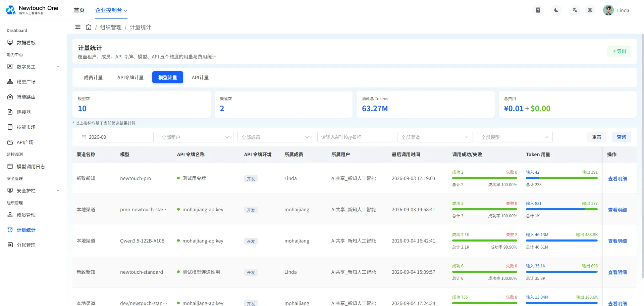Switch to the 成员计量 tab
This screenshot has width=644, height=306.
tap(93, 77)
